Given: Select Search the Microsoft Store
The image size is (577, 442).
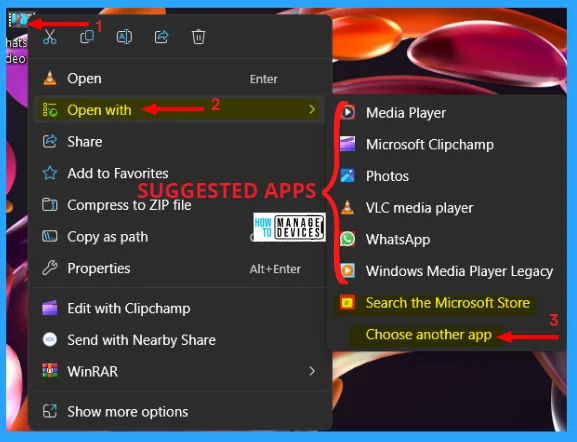Looking at the screenshot, I should [447, 303].
